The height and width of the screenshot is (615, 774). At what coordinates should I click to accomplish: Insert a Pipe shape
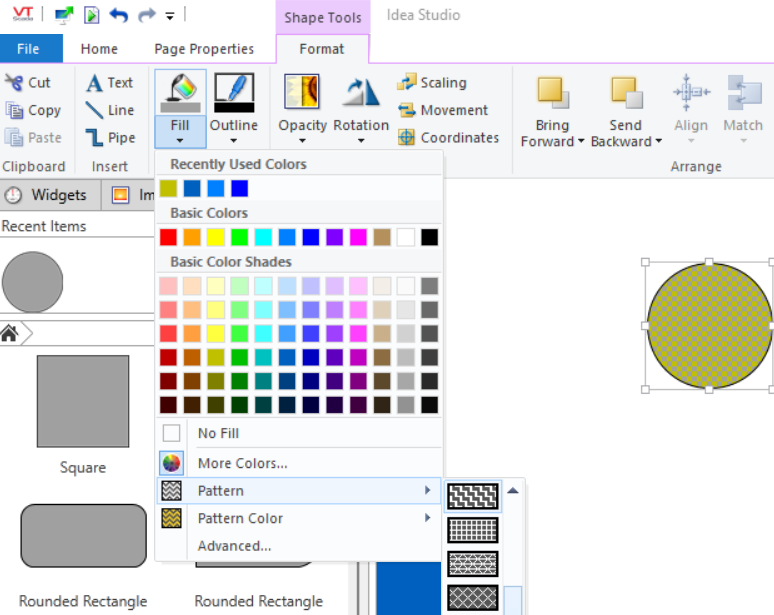pyautogui.click(x=109, y=138)
